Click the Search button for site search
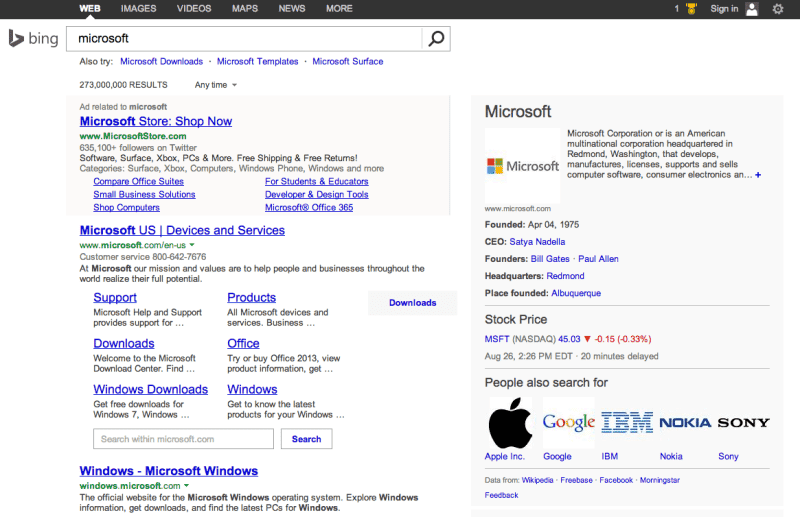This screenshot has height=517, width=800. pos(307,439)
